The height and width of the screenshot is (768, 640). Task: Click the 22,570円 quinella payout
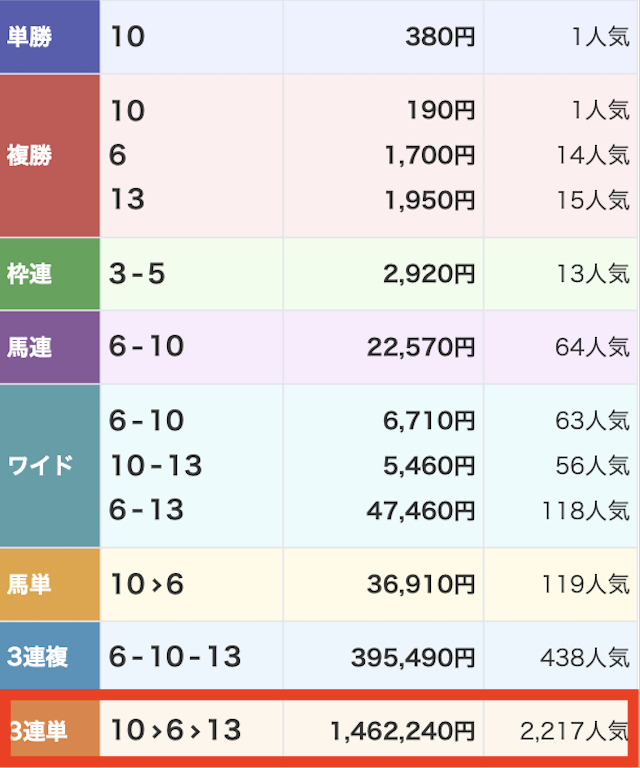point(419,348)
